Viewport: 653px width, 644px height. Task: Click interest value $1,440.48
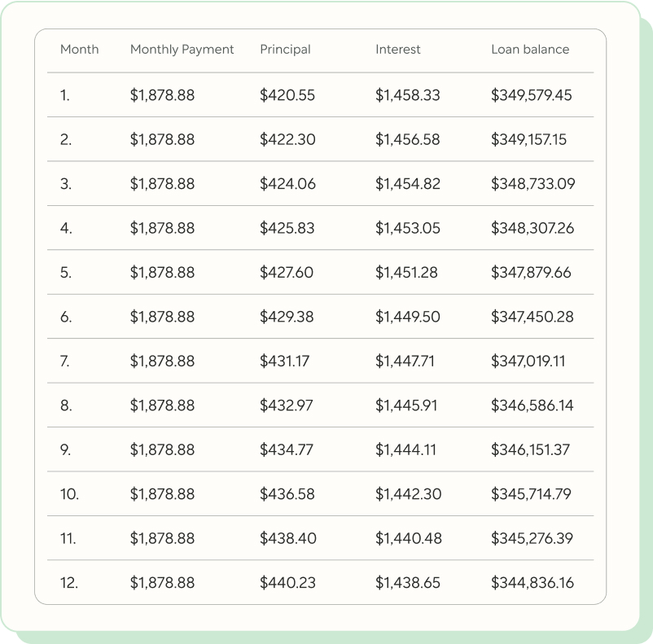(x=409, y=538)
